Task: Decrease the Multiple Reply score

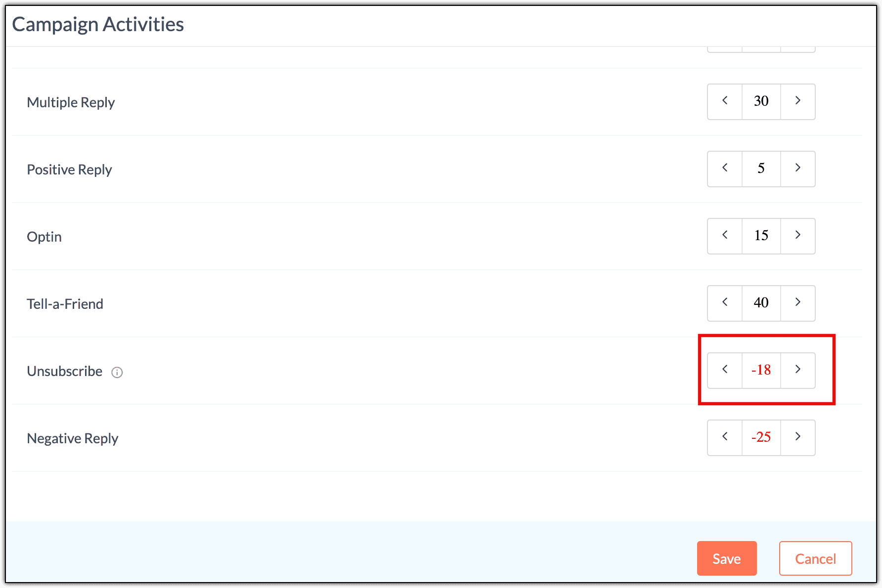Action: pos(725,101)
